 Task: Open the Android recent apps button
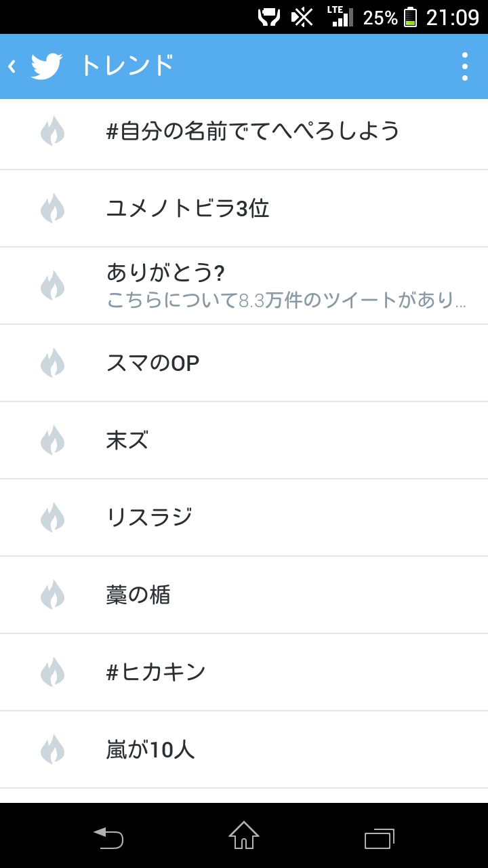point(380,838)
